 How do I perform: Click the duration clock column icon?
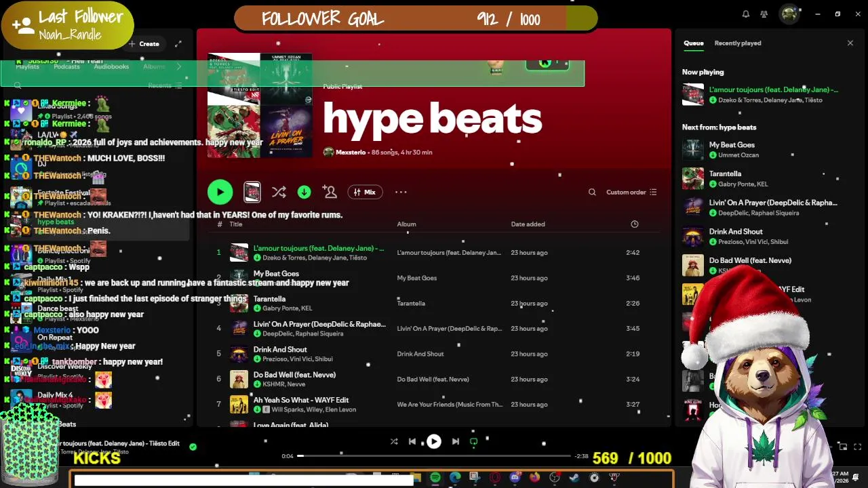(635, 224)
